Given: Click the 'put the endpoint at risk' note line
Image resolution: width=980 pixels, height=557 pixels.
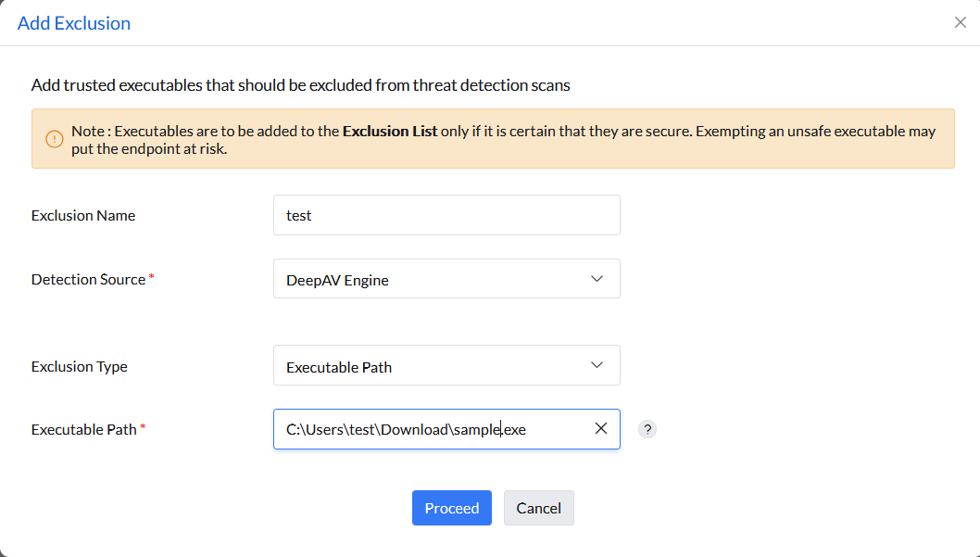Looking at the screenshot, I should pos(148,149).
